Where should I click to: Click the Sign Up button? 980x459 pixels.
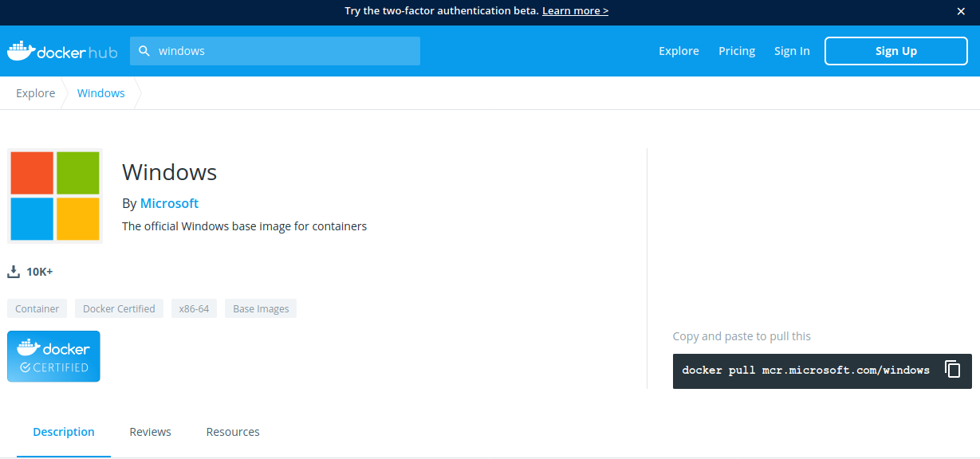click(896, 51)
